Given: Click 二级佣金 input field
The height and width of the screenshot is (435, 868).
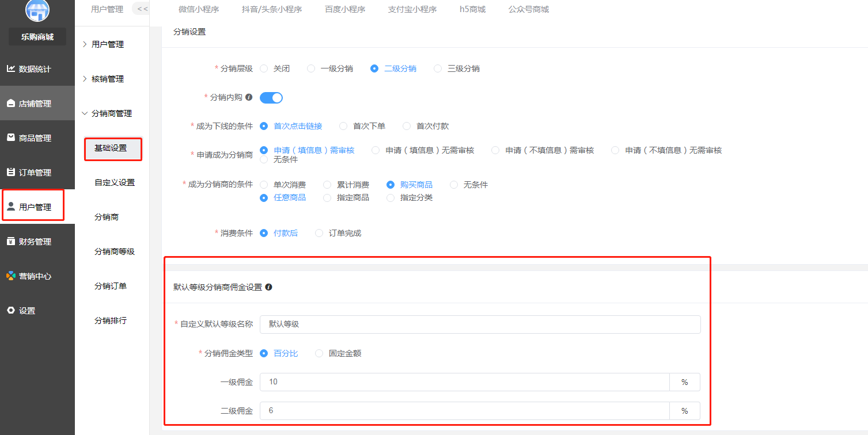Looking at the screenshot, I should [x=465, y=411].
